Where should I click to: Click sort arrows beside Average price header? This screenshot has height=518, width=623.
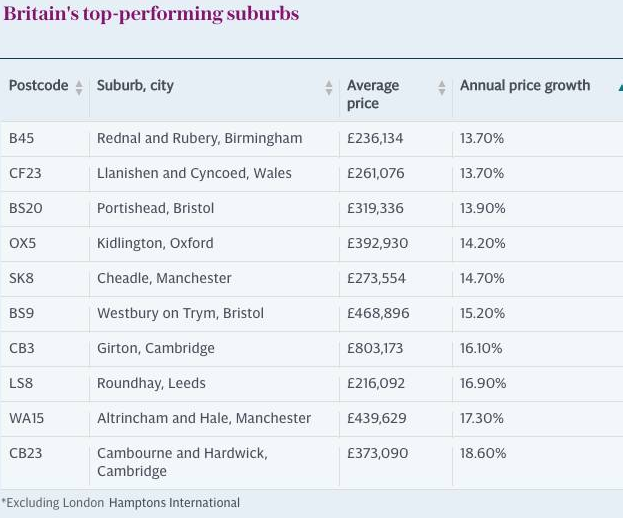tap(441, 88)
